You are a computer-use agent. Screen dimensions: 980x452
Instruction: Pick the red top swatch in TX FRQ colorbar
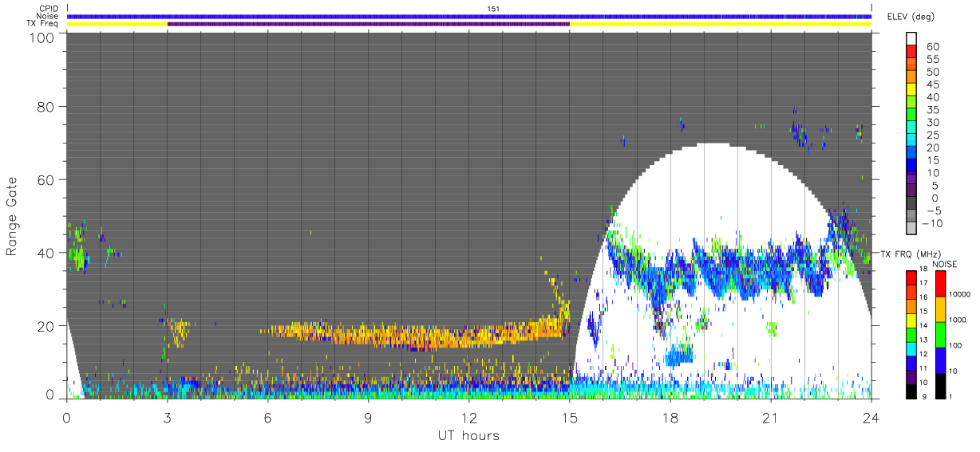(x=911, y=277)
